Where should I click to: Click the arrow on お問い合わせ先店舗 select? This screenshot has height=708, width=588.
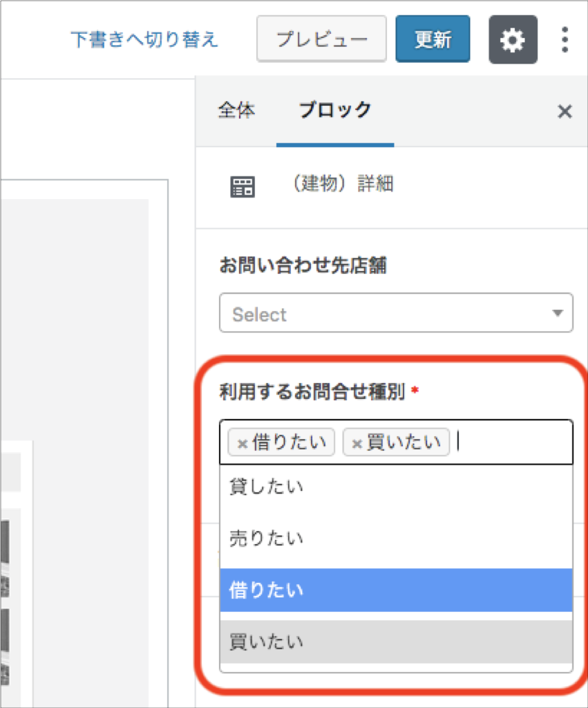pos(558,313)
